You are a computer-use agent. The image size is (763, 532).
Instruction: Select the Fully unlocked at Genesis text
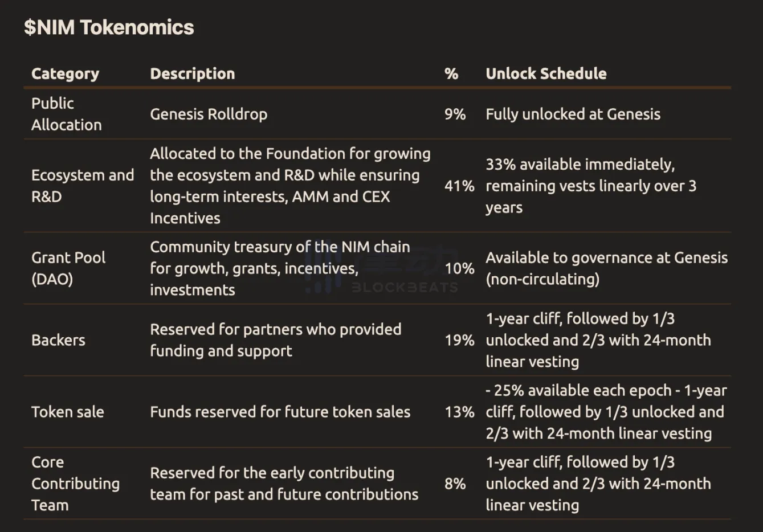pyautogui.click(x=573, y=114)
